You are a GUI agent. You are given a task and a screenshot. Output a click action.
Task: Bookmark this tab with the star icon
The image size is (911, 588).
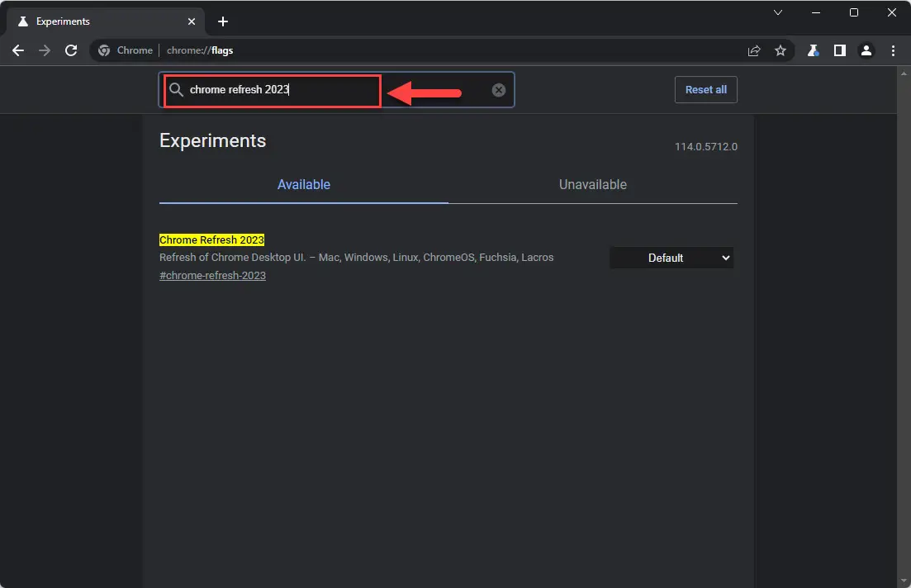point(781,50)
